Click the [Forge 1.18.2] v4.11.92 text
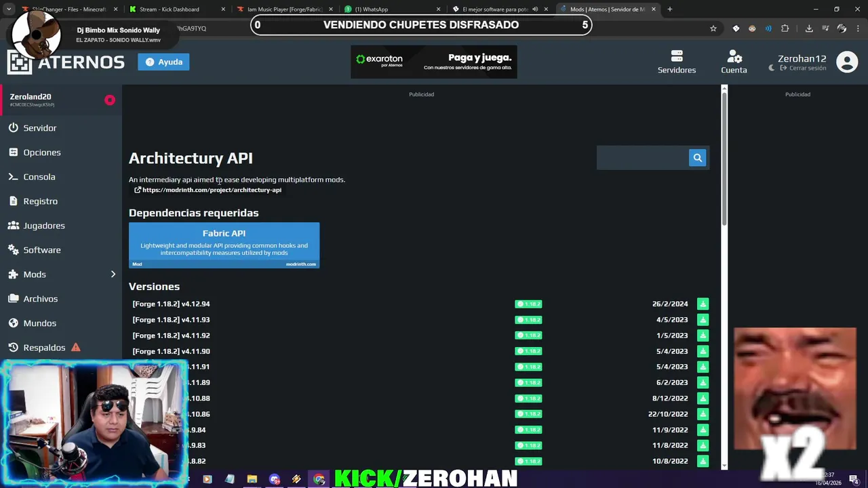Viewport: 868px width, 488px height. [x=171, y=335]
